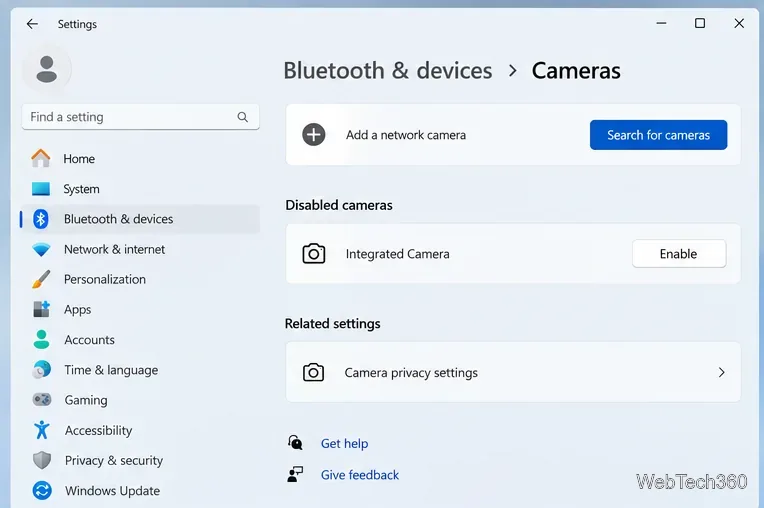Open Accessibility settings
764x508 pixels.
tap(140, 430)
